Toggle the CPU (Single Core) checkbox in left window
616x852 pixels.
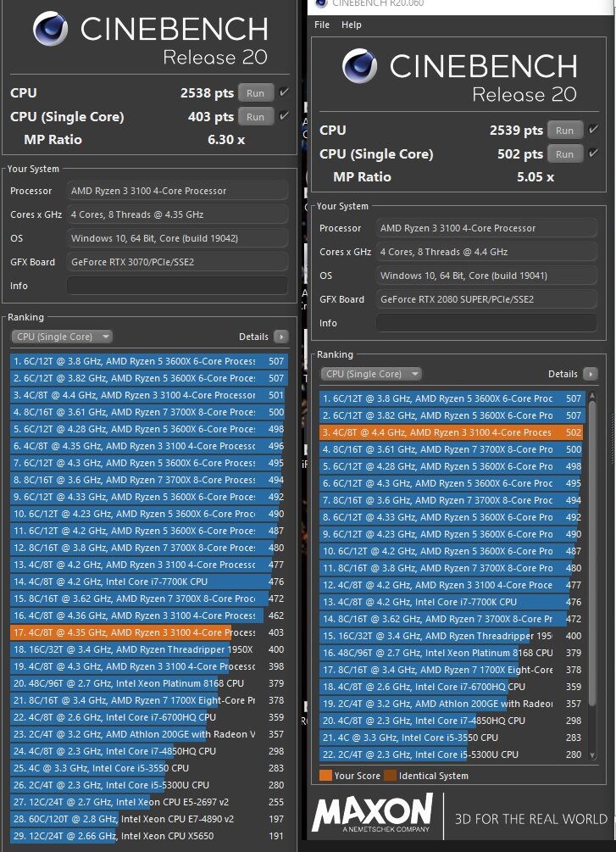point(283,116)
